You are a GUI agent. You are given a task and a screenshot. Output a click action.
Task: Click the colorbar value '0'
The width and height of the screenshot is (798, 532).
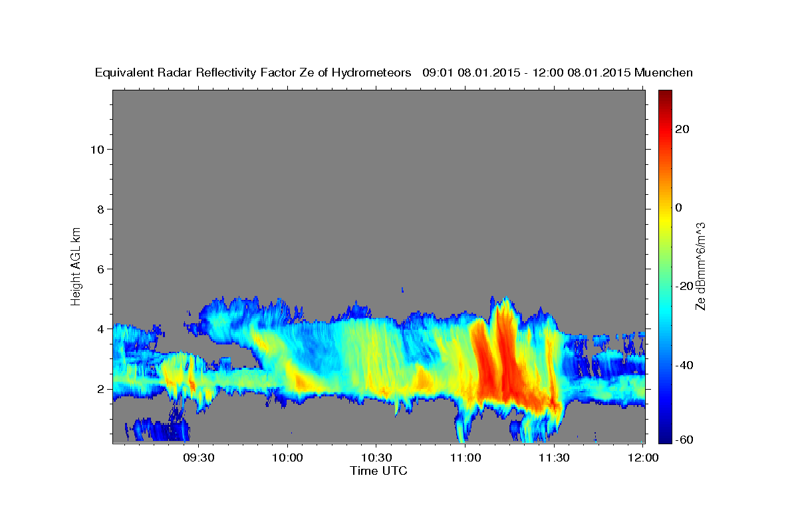[x=678, y=207]
